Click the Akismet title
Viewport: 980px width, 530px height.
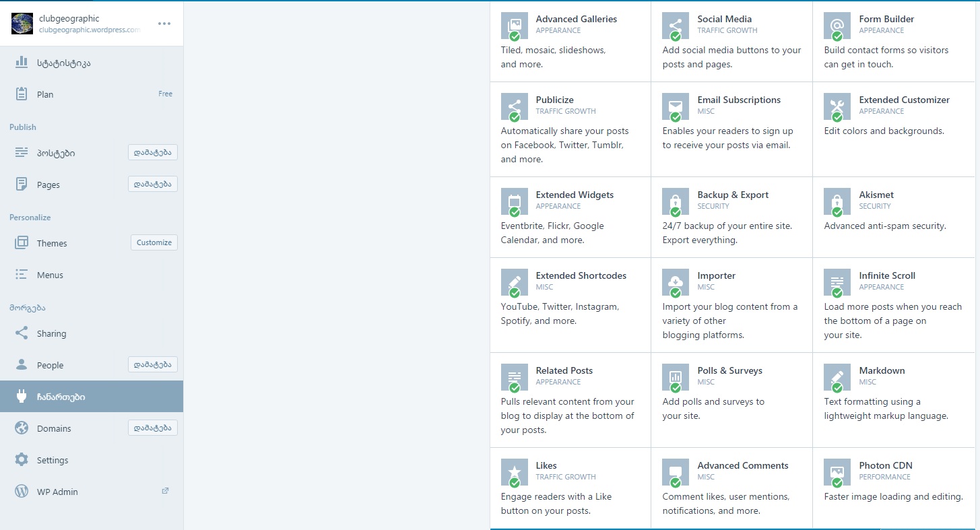pyautogui.click(x=877, y=195)
